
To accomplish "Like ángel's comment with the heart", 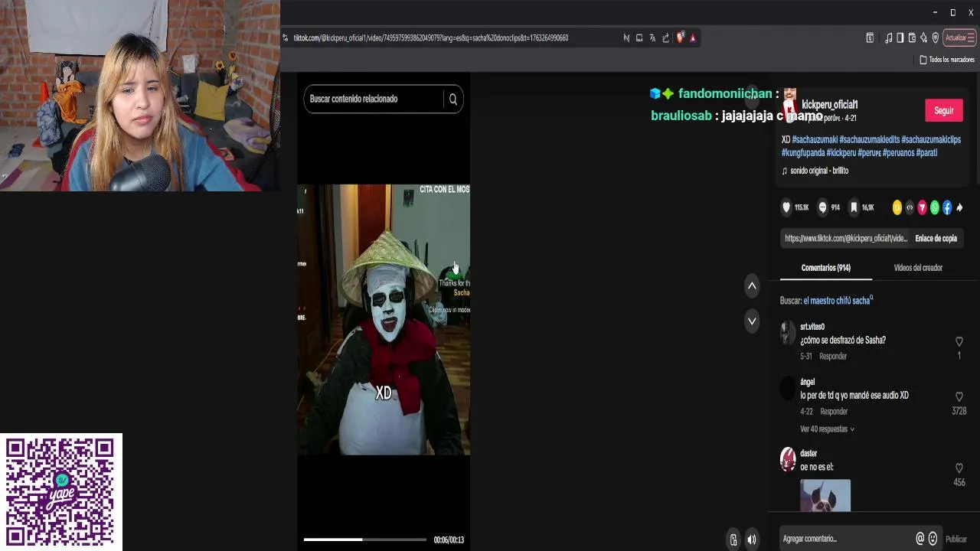I will [x=959, y=396].
